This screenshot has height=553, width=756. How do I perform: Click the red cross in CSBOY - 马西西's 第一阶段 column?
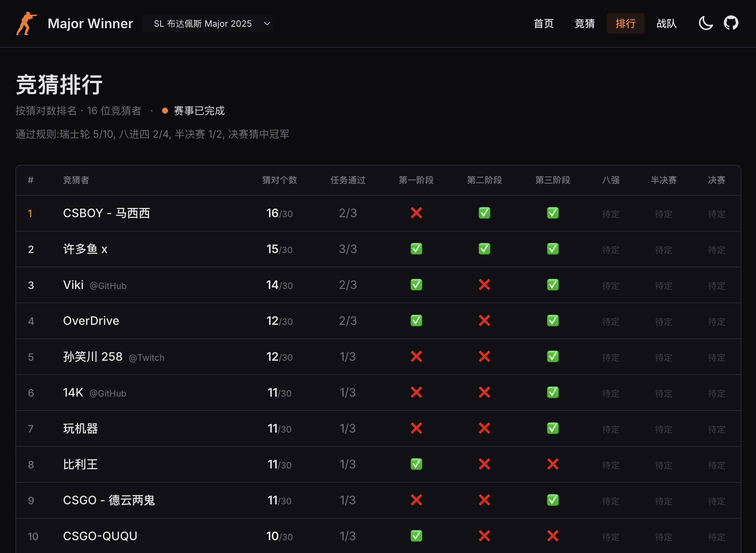click(416, 213)
